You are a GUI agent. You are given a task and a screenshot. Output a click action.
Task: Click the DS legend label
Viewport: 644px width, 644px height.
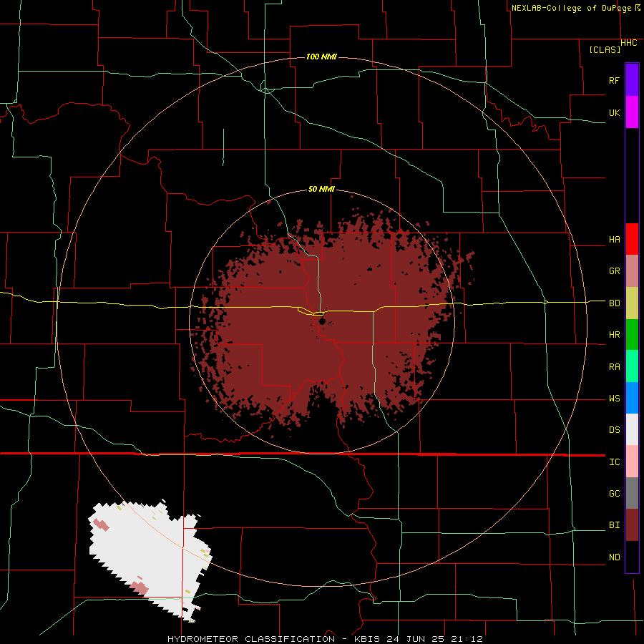pos(615,430)
